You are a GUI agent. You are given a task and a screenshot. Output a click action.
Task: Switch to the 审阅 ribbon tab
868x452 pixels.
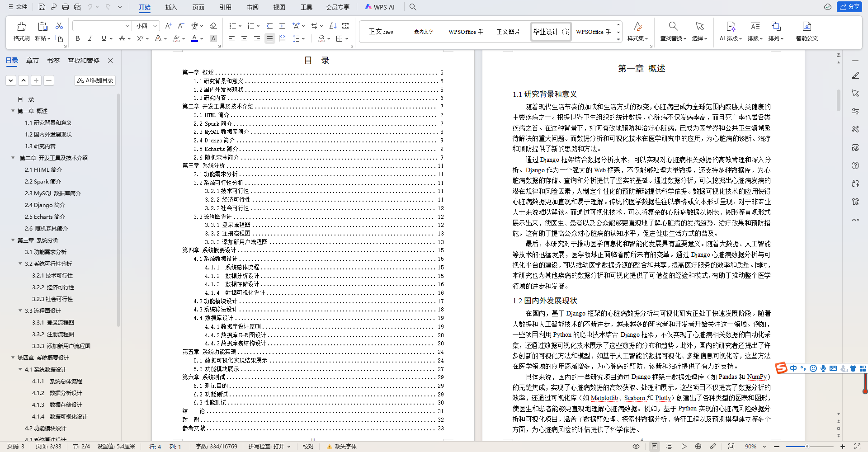(x=253, y=7)
